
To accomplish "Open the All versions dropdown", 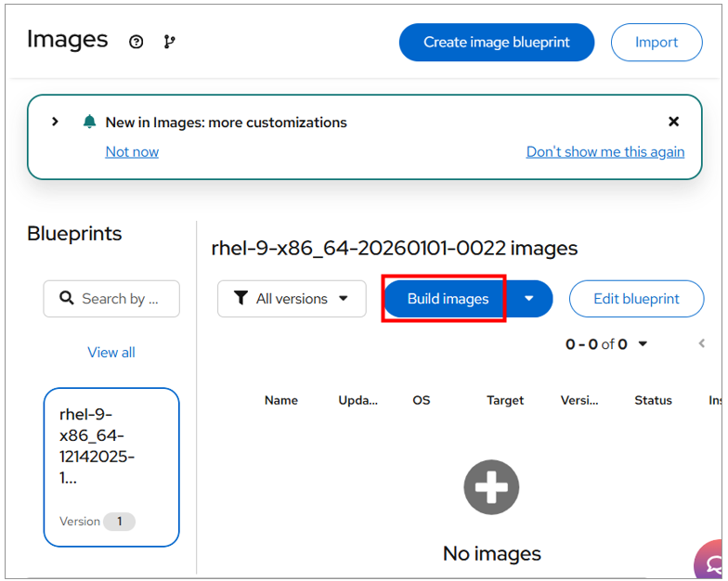I will [292, 299].
